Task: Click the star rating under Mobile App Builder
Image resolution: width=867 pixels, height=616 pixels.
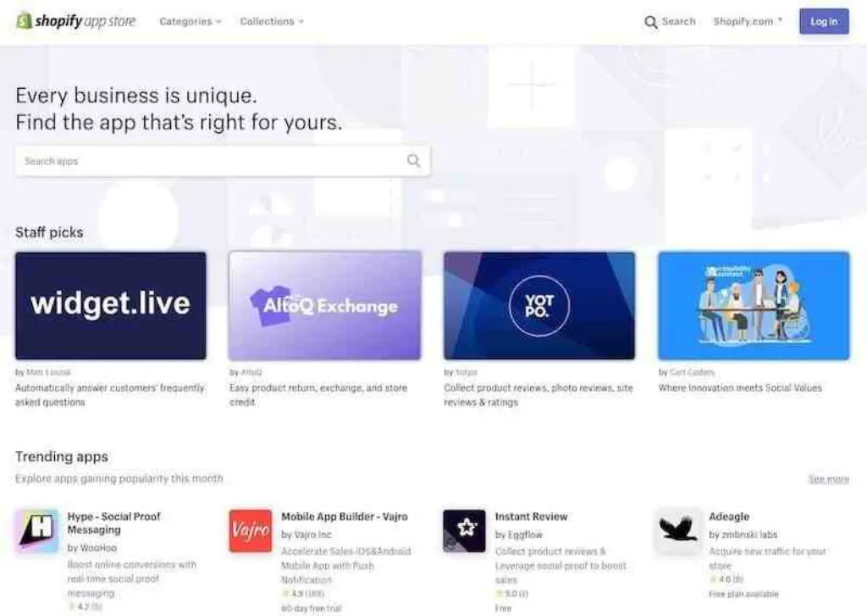Action: pos(303,593)
